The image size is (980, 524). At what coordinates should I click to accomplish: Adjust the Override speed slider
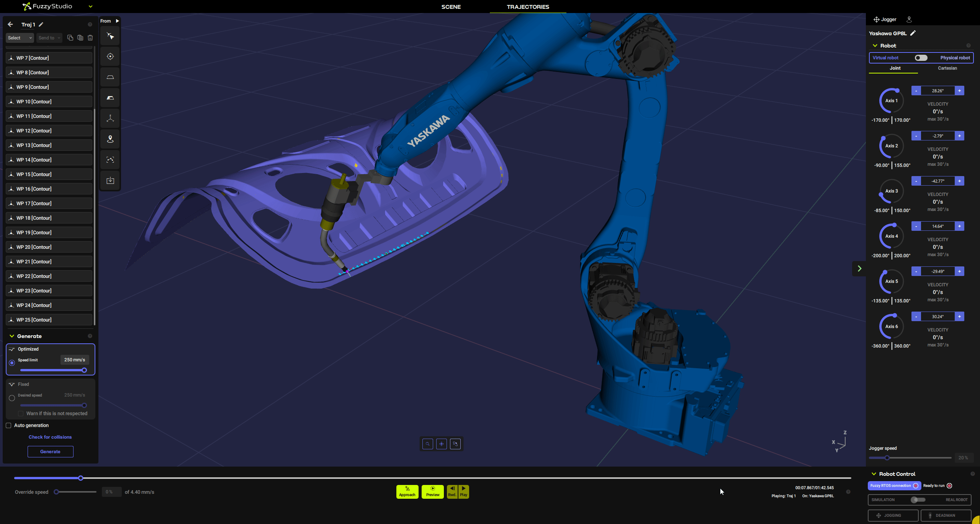56,492
